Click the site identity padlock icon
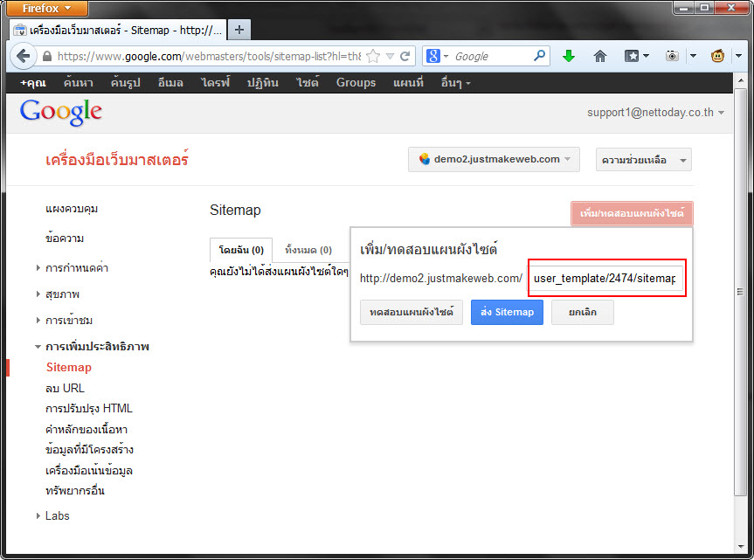Screen dimensions: 754x560 click(x=47, y=56)
